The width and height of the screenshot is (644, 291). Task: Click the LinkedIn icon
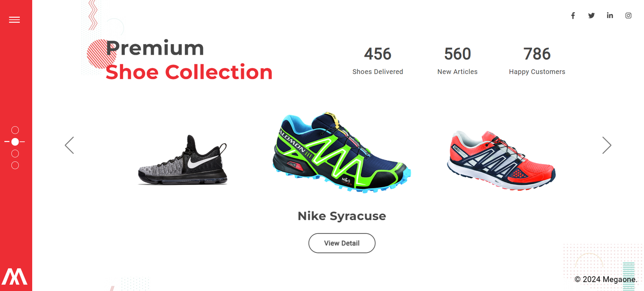(610, 15)
